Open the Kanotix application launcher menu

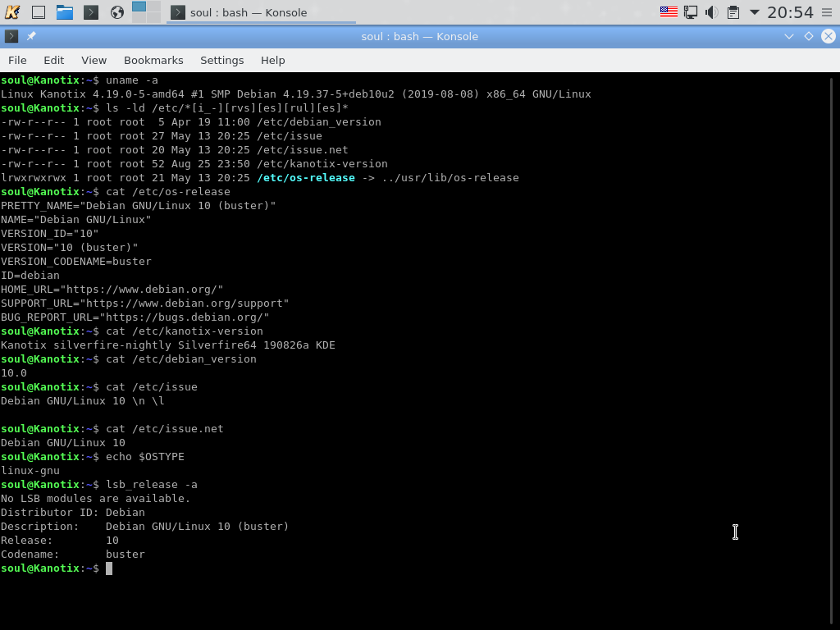pyautogui.click(x=12, y=11)
